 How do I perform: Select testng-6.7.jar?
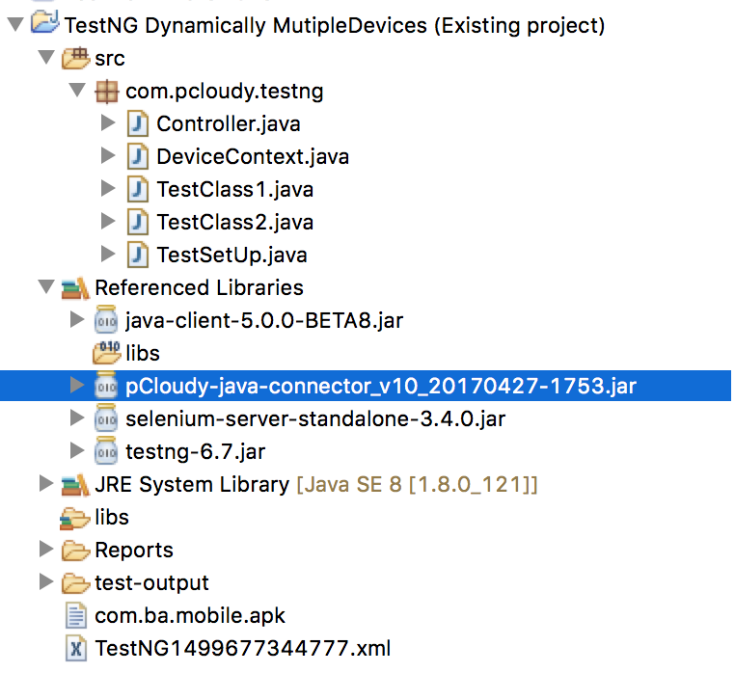(x=196, y=452)
